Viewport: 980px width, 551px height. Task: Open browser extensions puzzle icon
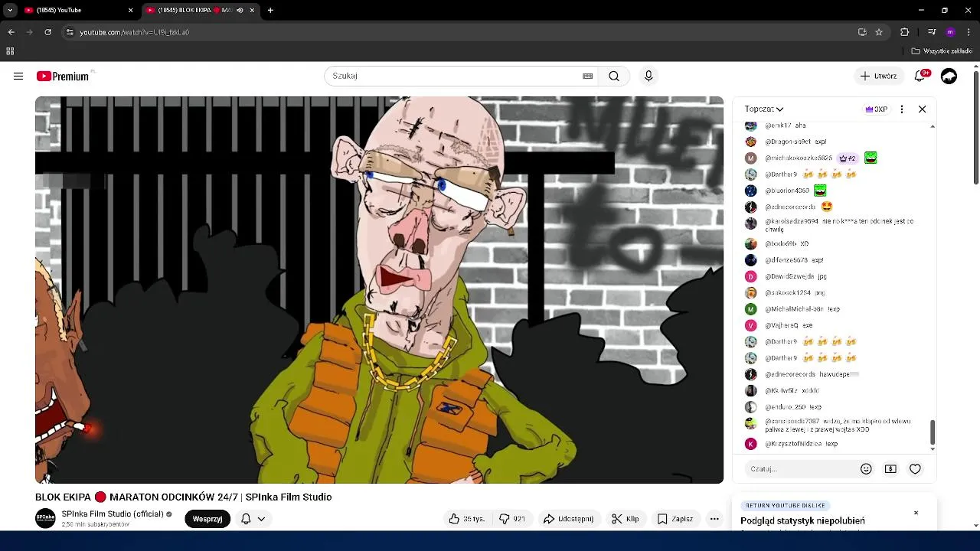[904, 32]
